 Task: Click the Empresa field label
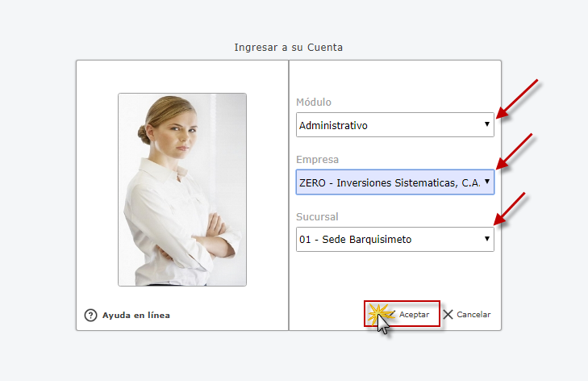(x=317, y=160)
